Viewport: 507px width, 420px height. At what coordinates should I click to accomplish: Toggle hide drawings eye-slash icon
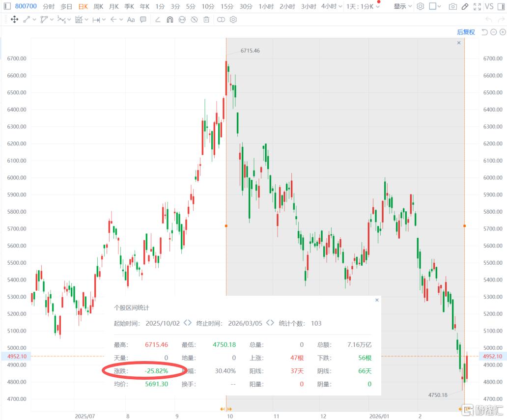click(194, 20)
